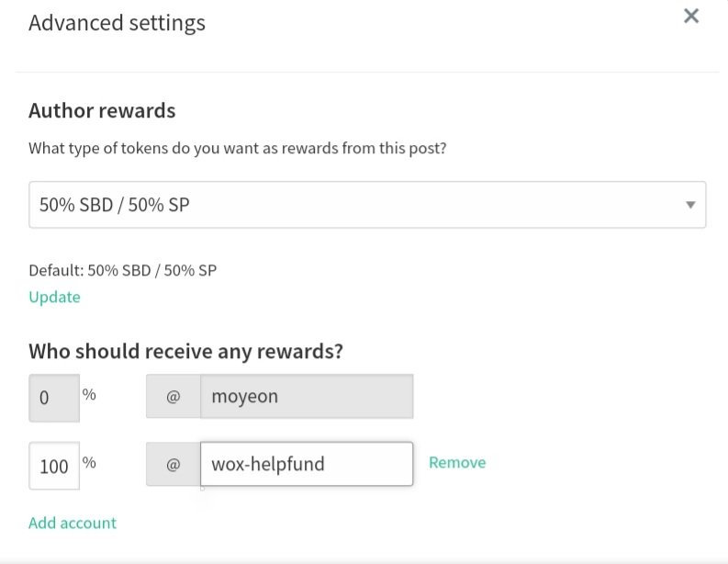Click into the wox-helpfund username field
Image resolution: width=728 pixels, height=564 pixels.
[306, 464]
